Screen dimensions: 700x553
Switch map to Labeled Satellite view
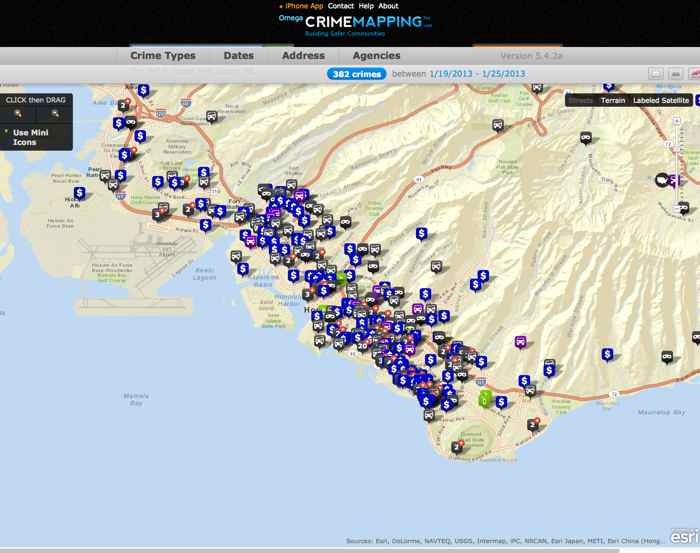(x=661, y=100)
